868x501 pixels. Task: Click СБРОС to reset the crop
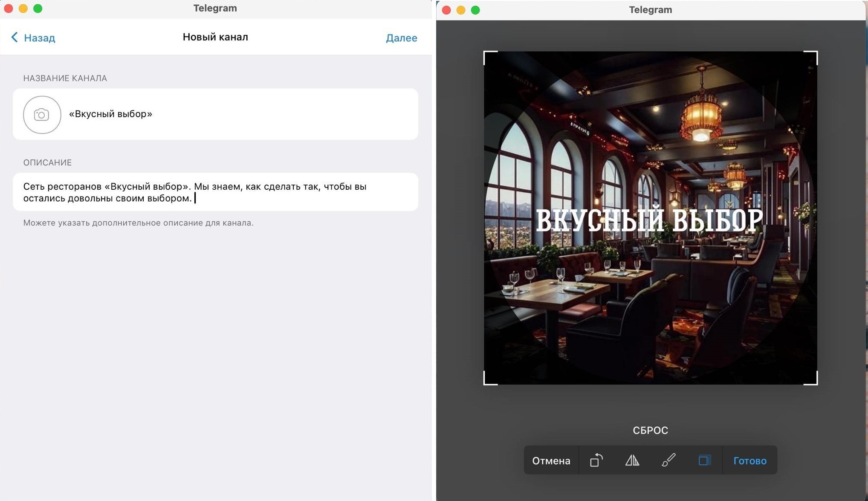click(x=650, y=430)
